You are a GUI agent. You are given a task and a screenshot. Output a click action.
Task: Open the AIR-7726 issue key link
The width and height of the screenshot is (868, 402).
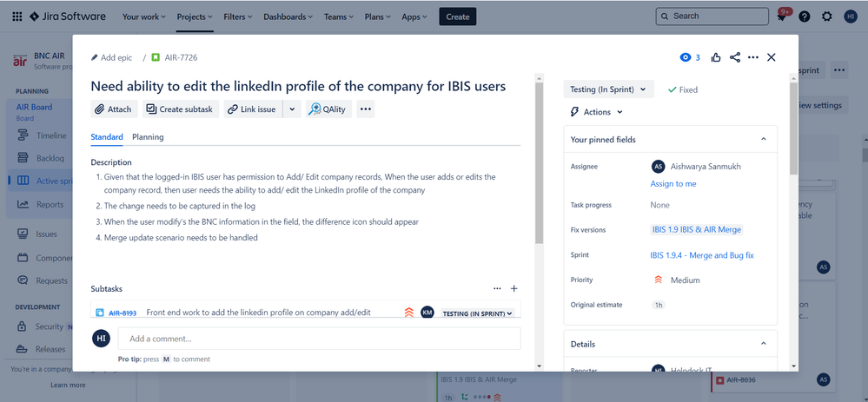[x=181, y=57]
